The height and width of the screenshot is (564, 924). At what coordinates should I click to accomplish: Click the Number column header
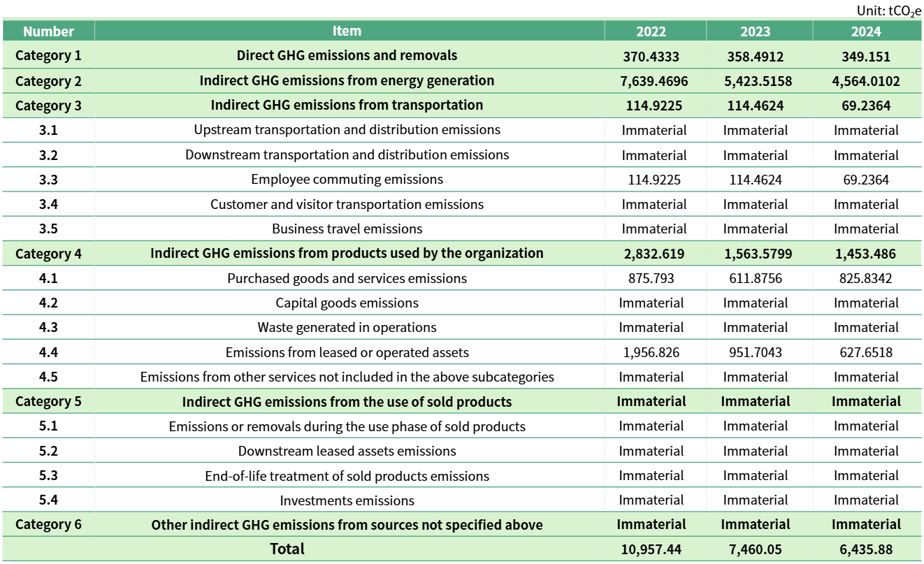point(48,31)
